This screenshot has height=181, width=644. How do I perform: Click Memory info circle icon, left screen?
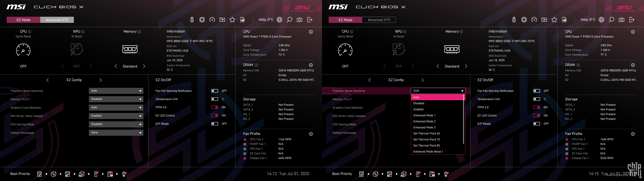pyautogui.click(x=139, y=32)
